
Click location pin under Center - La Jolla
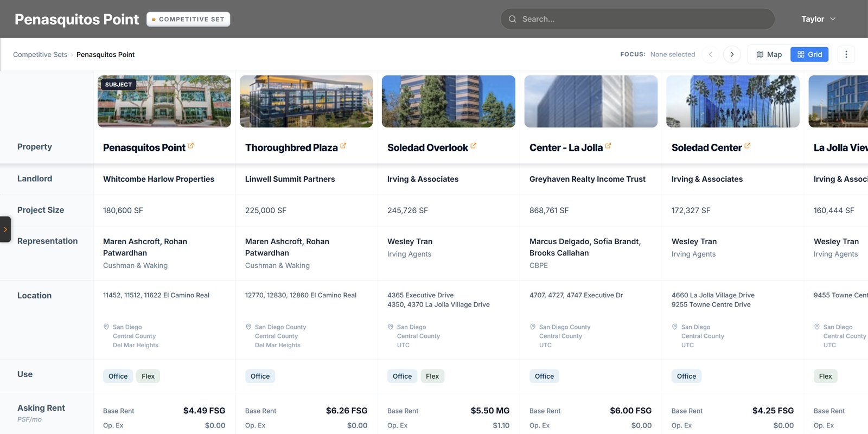click(x=533, y=327)
